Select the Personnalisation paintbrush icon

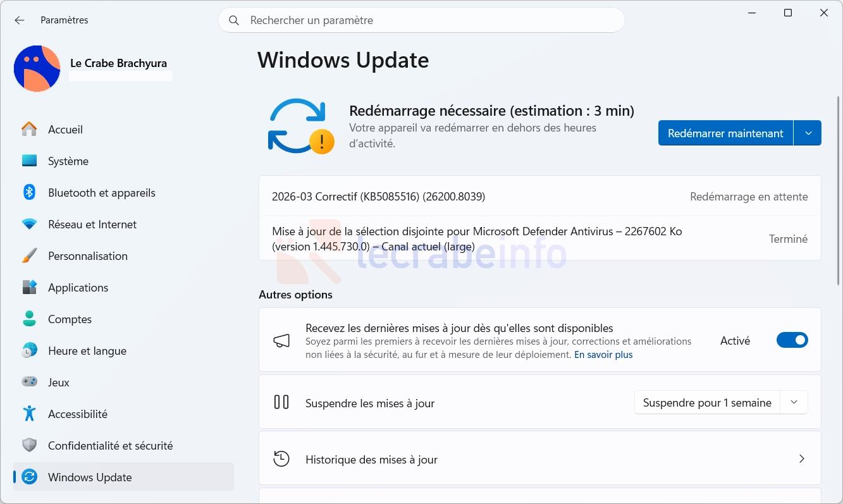(x=29, y=256)
